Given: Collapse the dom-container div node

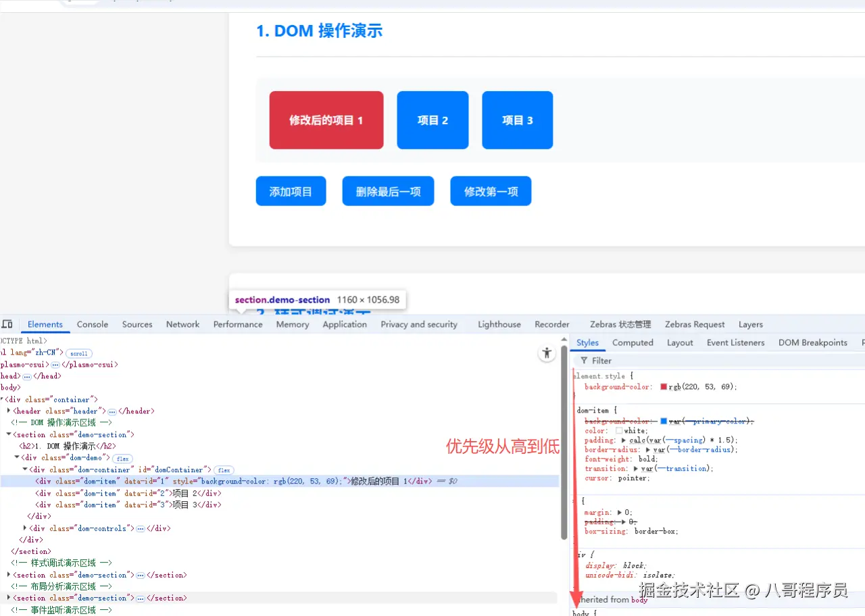Looking at the screenshot, I should pos(25,469).
